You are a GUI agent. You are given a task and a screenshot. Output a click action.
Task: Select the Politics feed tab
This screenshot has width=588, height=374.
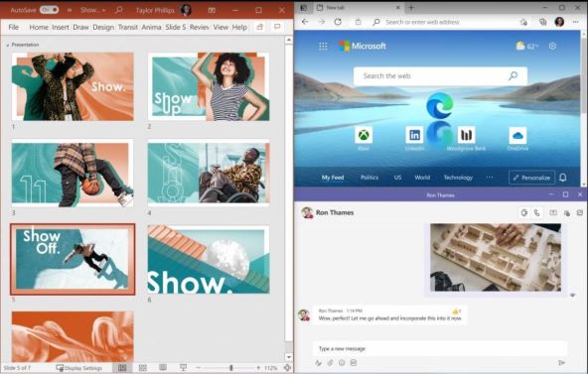click(x=369, y=178)
